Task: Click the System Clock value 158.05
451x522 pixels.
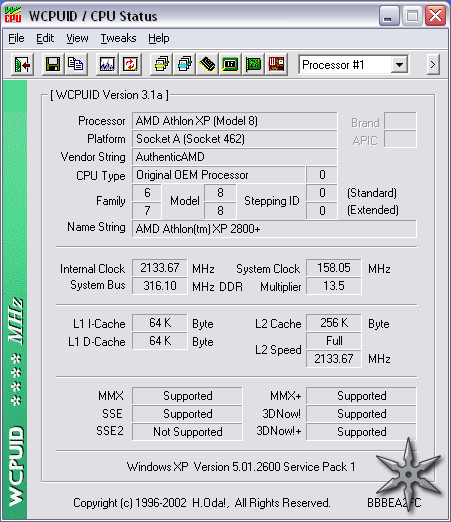Action: point(334,268)
